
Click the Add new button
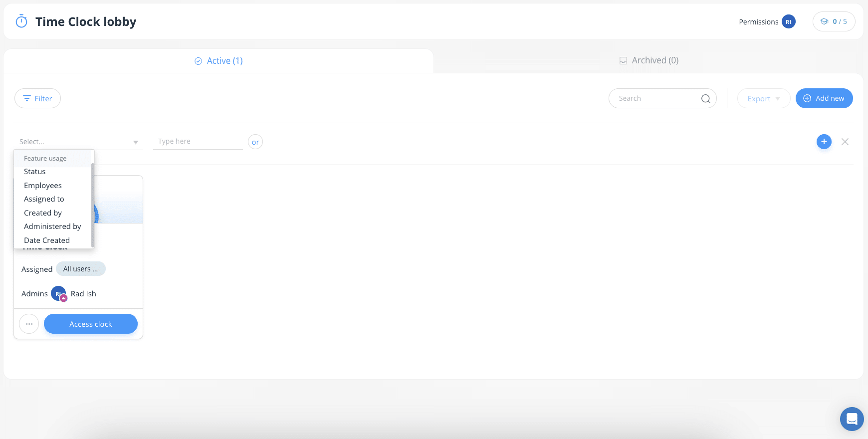click(x=824, y=98)
